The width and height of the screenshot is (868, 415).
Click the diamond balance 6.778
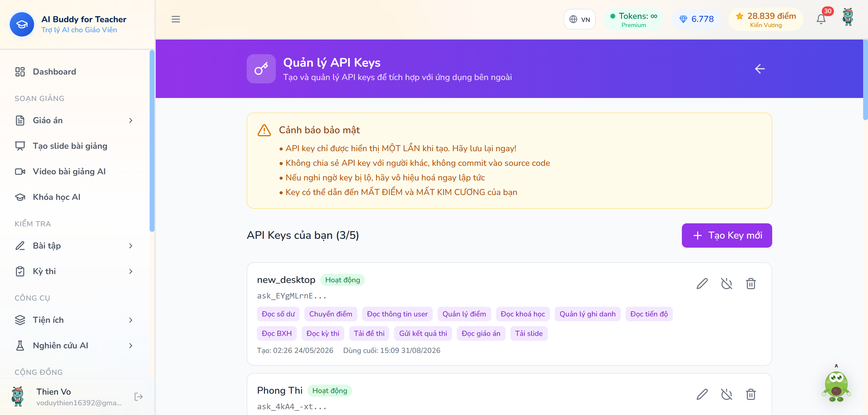click(x=696, y=19)
